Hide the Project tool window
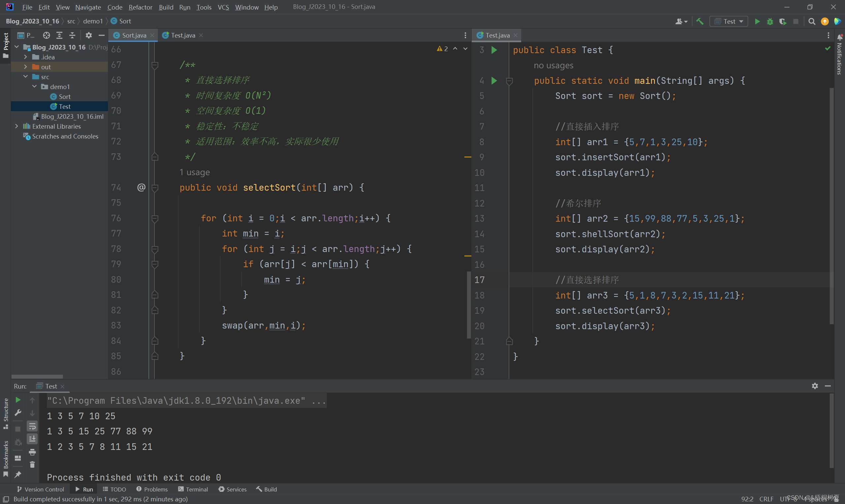 pos(101,35)
